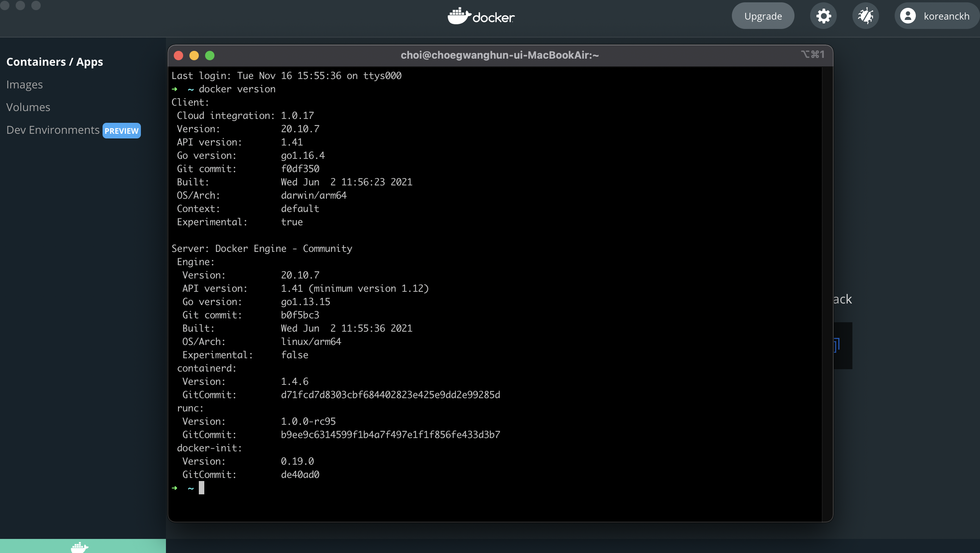Screen dimensions: 980x553
Task: Open Dev Environments in sidebar
Action: coord(53,130)
